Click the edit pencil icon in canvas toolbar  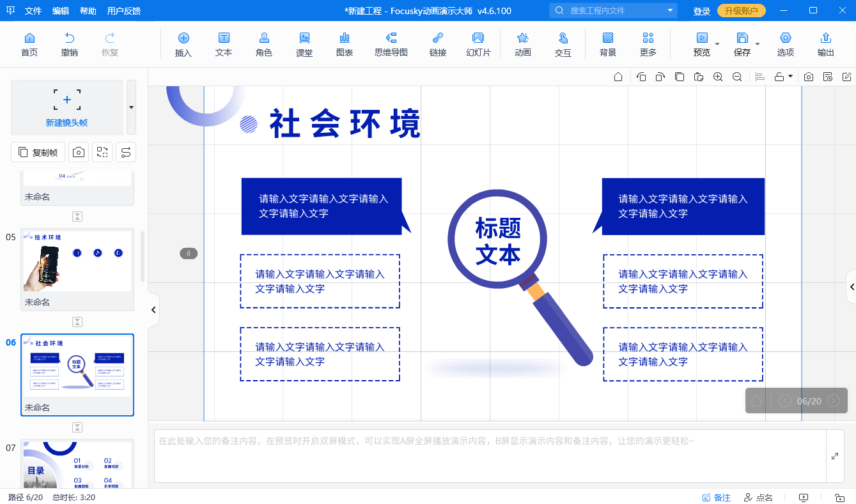pyautogui.click(x=847, y=77)
